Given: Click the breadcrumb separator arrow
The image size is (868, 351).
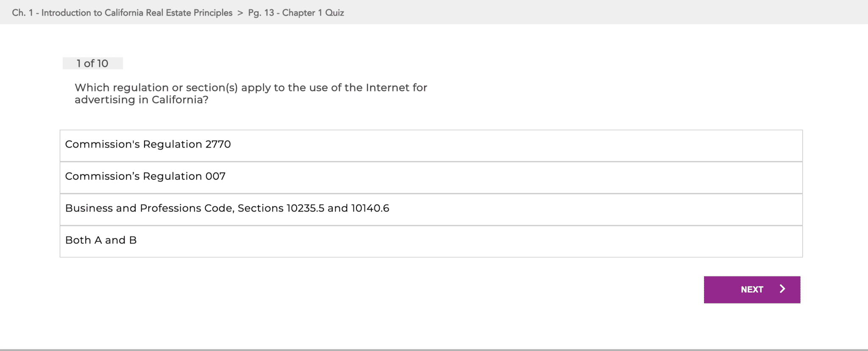Looking at the screenshot, I should coord(240,13).
